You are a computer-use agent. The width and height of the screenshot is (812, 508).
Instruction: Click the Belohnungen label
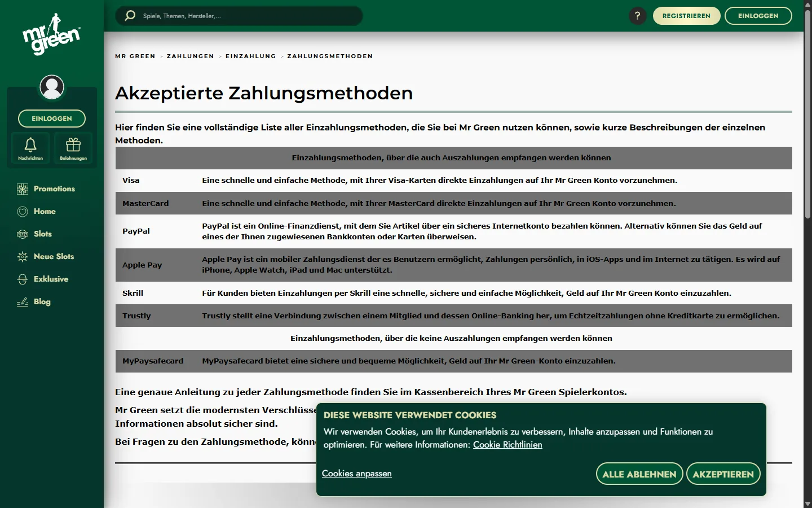[73, 159]
